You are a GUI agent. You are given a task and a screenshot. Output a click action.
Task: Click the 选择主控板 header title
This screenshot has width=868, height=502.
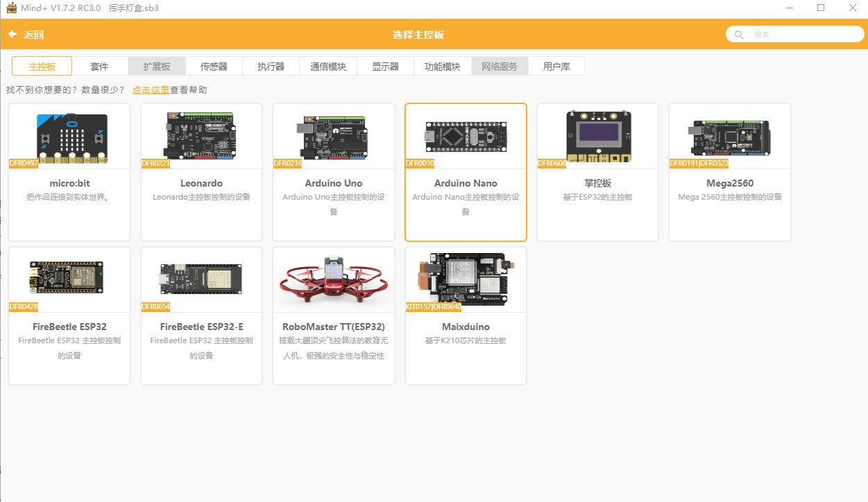pyautogui.click(x=418, y=35)
